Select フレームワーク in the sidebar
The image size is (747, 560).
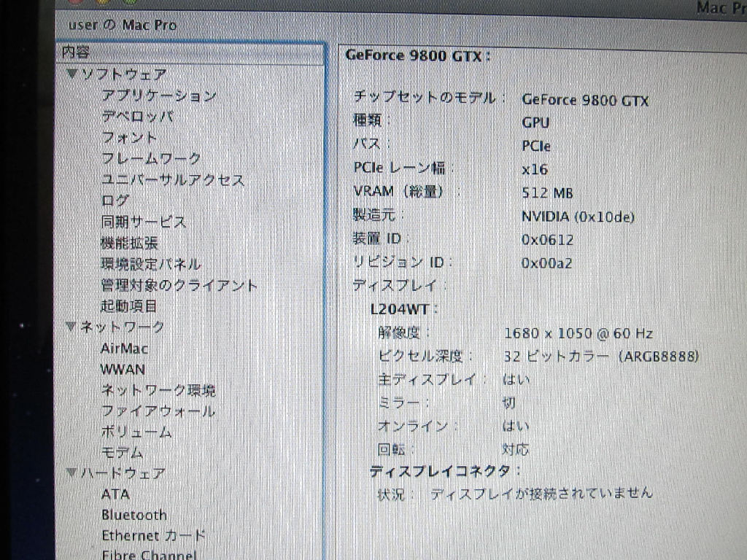point(151,158)
